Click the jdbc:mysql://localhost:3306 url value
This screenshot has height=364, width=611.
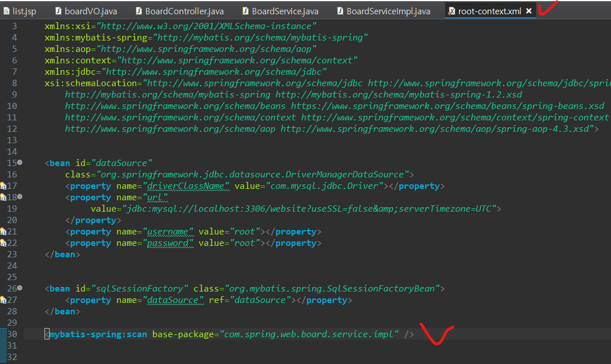coord(309,208)
